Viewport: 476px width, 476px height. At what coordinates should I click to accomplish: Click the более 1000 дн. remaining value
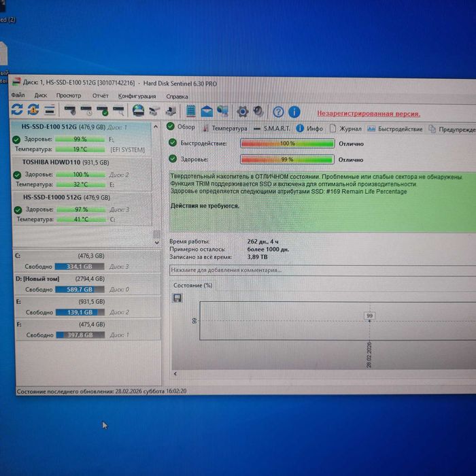[268, 250]
